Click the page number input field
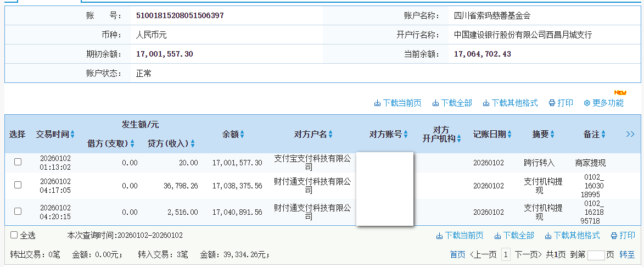644x267 pixels. 596,255
